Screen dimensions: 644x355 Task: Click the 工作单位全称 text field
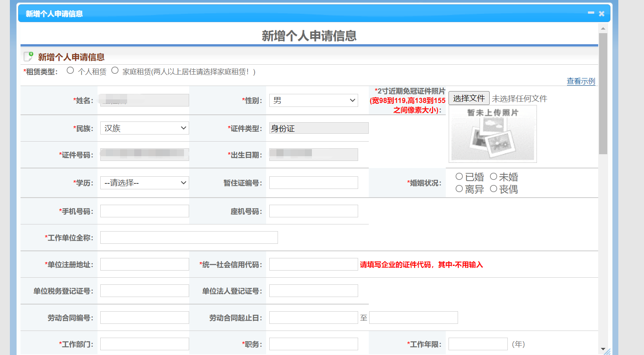pyautogui.click(x=189, y=237)
